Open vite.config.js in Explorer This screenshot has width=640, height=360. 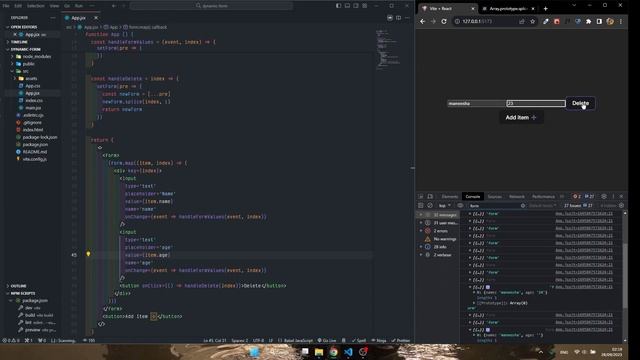tap(34, 159)
